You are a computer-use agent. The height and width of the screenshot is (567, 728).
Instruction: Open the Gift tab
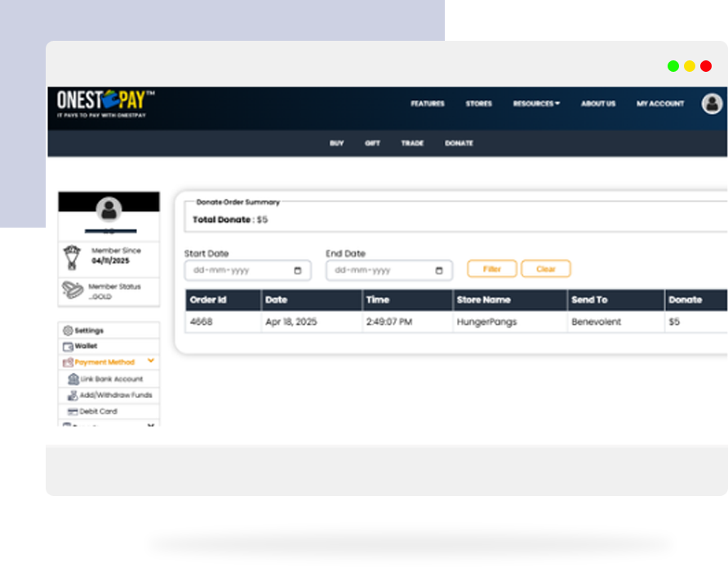372,144
